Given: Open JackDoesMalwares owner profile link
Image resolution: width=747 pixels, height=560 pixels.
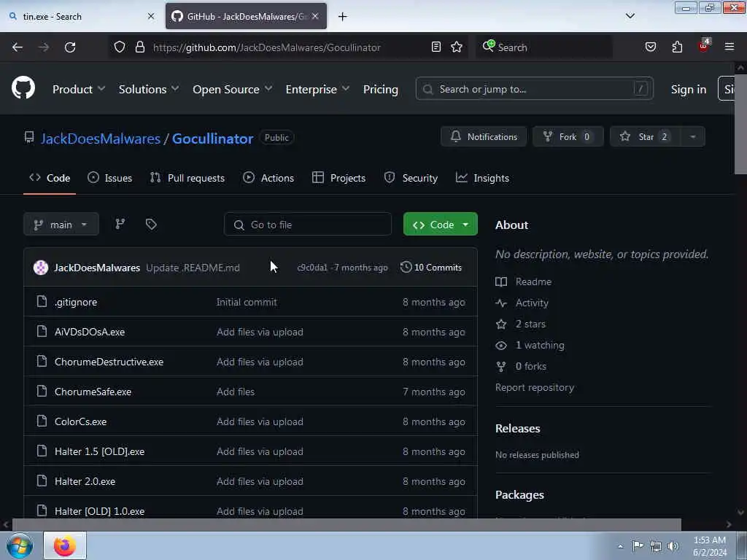Looking at the screenshot, I should (101, 139).
